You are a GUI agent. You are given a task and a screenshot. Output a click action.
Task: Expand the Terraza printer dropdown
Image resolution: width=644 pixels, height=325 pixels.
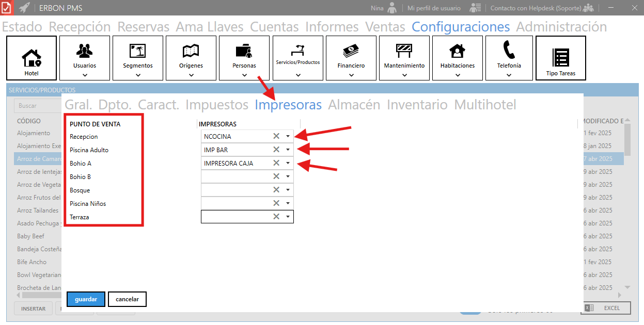[288, 217]
